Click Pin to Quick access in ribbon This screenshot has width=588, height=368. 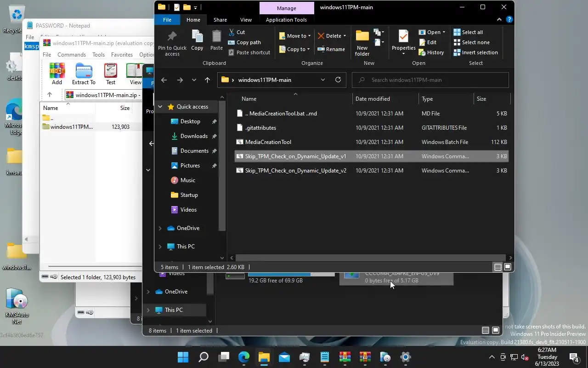[x=172, y=43]
